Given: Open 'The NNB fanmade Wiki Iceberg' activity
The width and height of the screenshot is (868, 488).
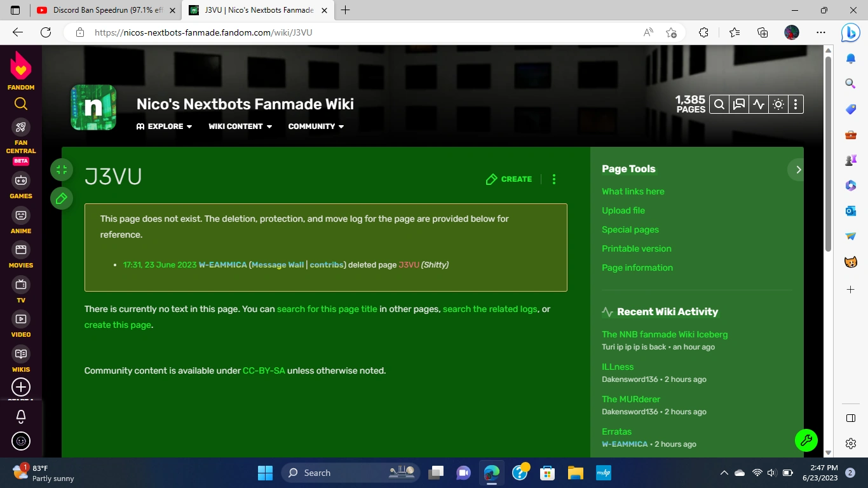Looking at the screenshot, I should point(665,335).
